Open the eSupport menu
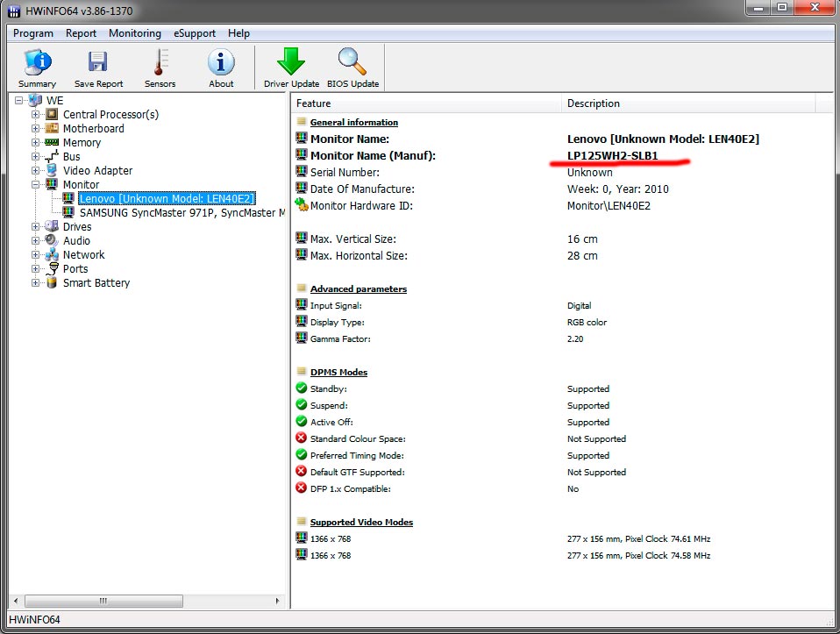The image size is (840, 634). coord(195,33)
